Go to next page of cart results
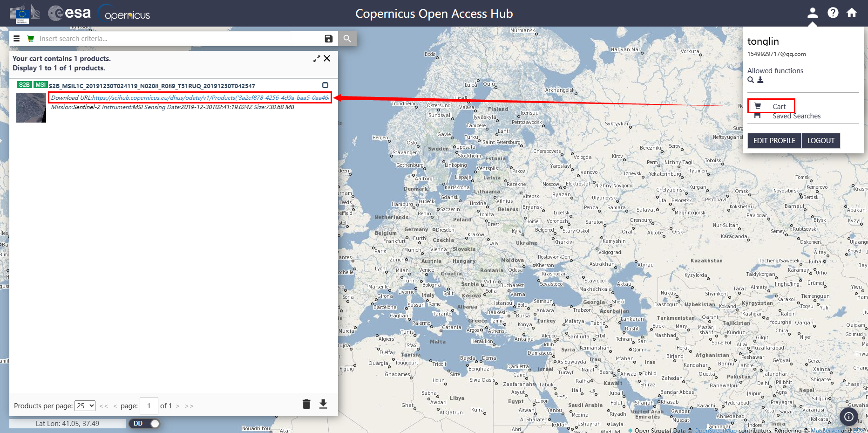 click(x=178, y=406)
